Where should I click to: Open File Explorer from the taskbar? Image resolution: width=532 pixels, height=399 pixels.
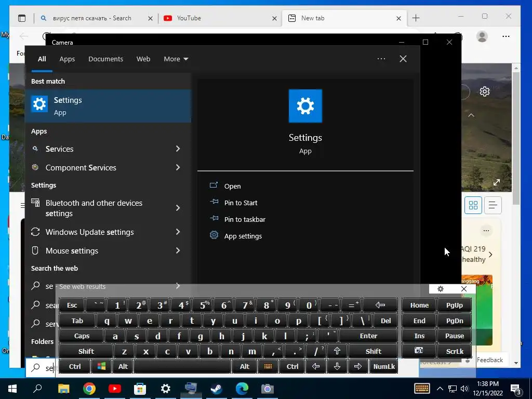point(64,389)
